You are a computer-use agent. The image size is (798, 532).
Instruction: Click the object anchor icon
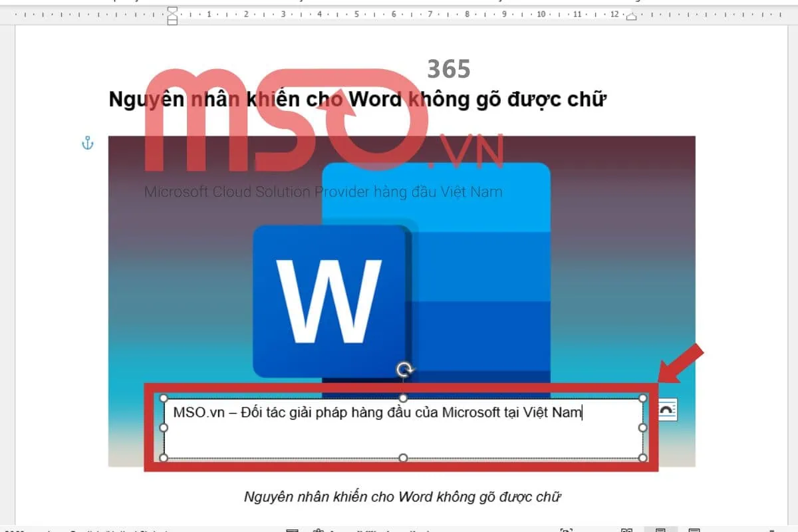pyautogui.click(x=88, y=142)
